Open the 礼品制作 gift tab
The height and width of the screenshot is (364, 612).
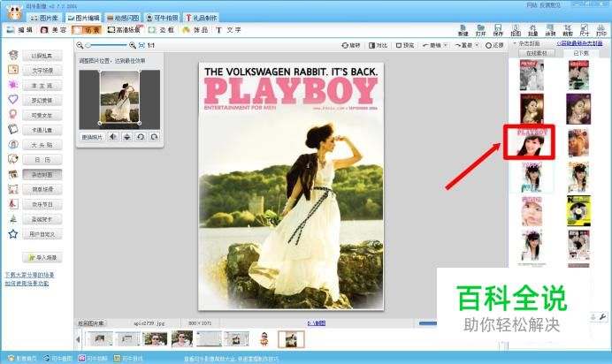tap(202, 18)
